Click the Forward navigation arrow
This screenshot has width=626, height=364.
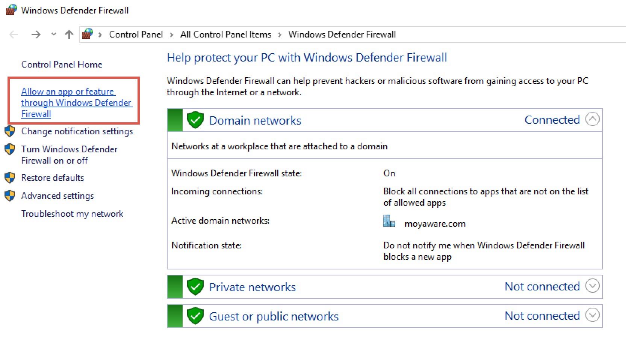click(36, 35)
